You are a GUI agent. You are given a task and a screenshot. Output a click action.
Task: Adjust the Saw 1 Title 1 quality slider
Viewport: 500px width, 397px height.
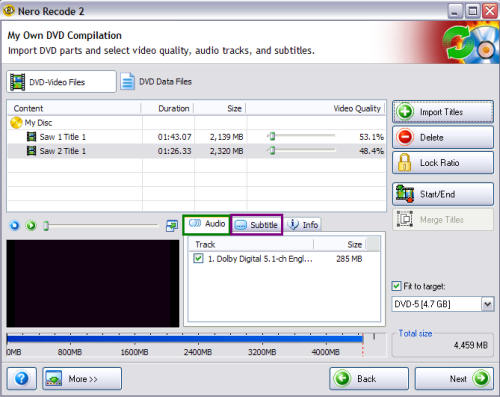tap(272, 136)
